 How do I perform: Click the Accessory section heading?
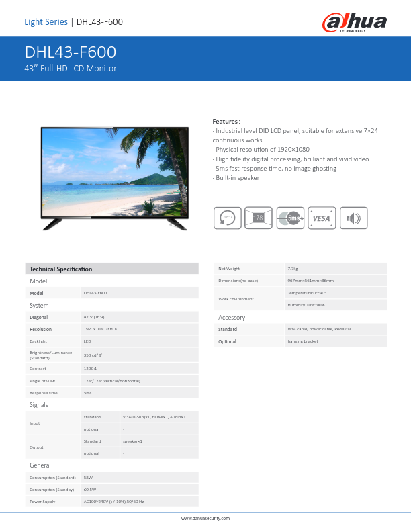pos(232,317)
